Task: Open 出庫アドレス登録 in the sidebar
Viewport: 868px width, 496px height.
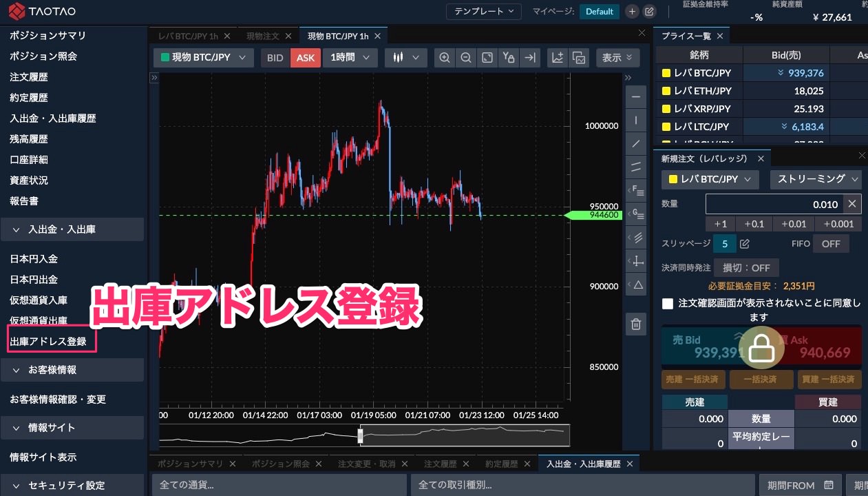Action: pos(48,342)
